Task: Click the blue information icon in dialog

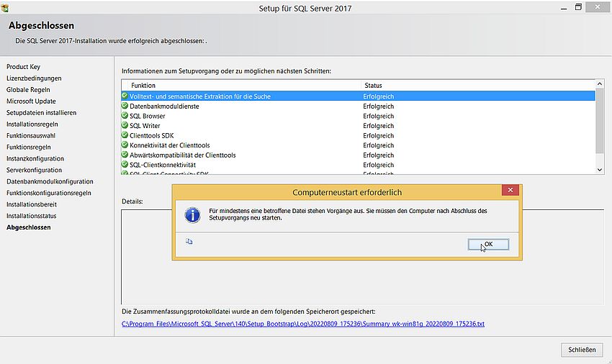Action: (192, 215)
